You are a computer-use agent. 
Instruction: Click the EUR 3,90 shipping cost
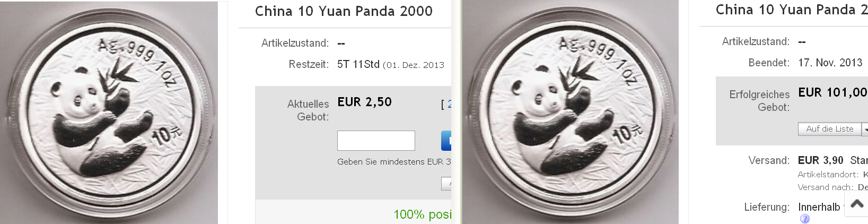click(820, 160)
